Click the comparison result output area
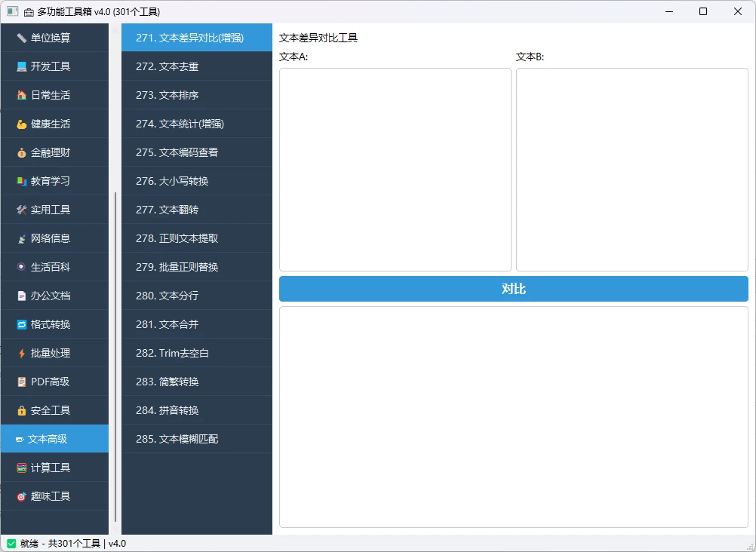The width and height of the screenshot is (756, 552). tap(514, 417)
